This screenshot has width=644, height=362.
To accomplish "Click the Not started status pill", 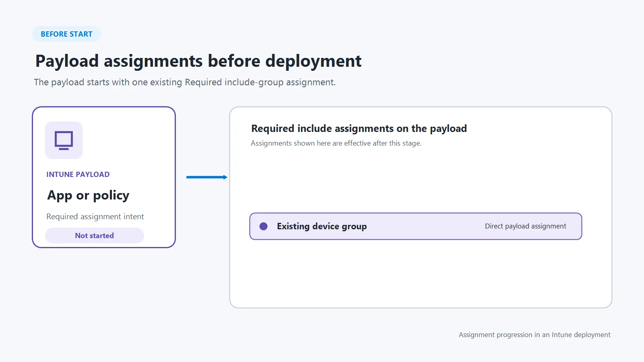I will coord(95,236).
